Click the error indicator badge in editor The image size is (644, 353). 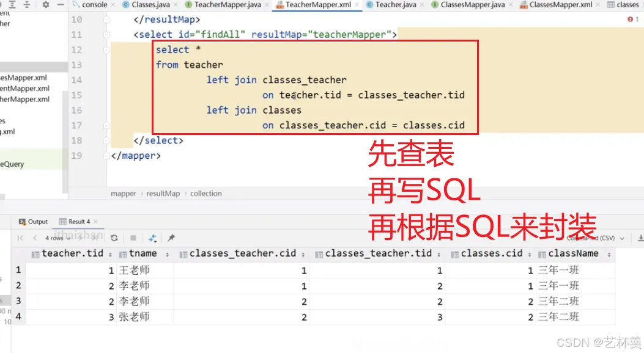pos(633,20)
